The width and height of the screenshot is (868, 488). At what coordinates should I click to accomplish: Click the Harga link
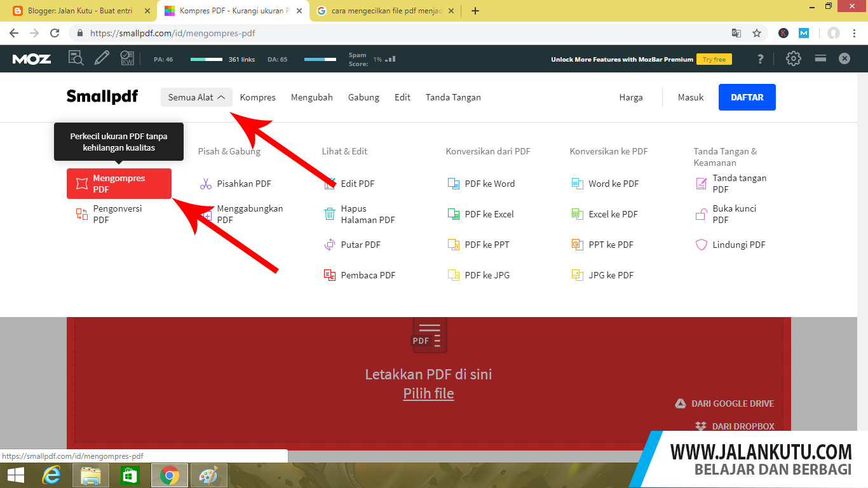(631, 97)
